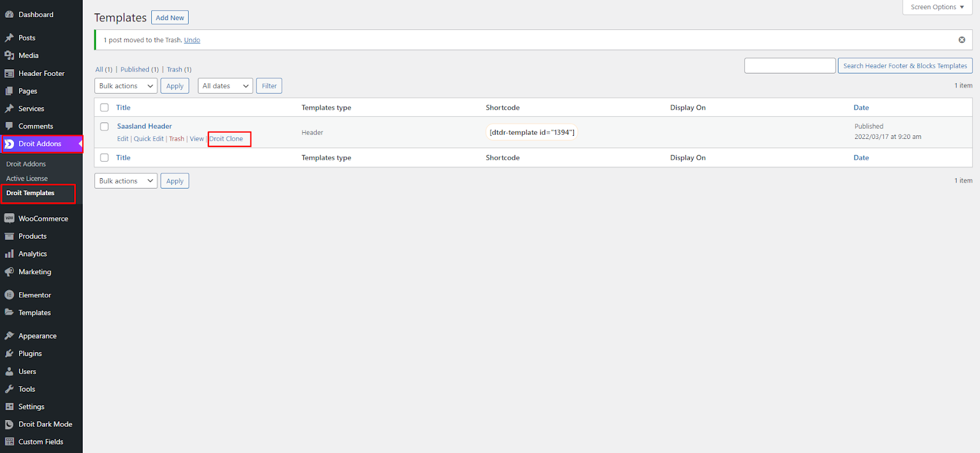Click Edit under Saasland Header
Screen dimensions: 980x453
coord(123,139)
